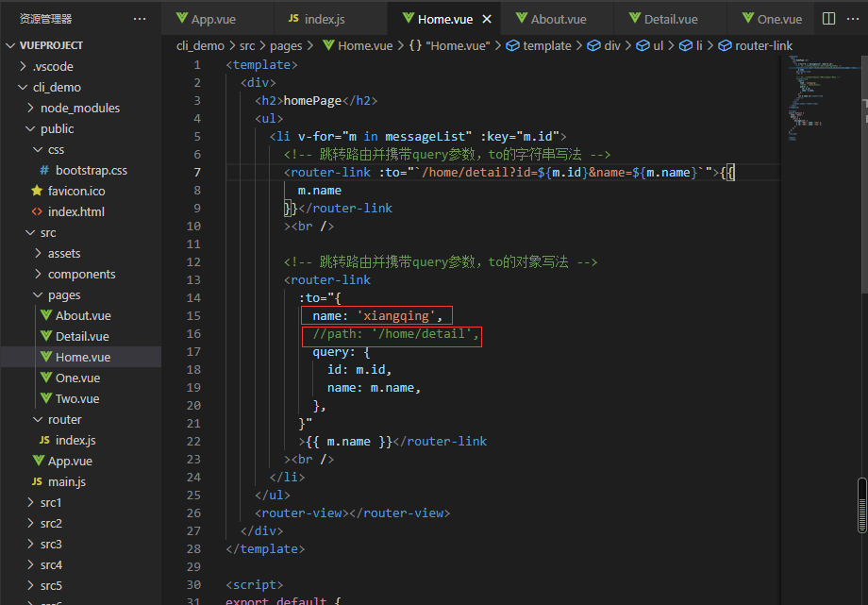Click the editor minimap code overview
The width and height of the screenshot is (868, 605).
pyautogui.click(x=822, y=100)
